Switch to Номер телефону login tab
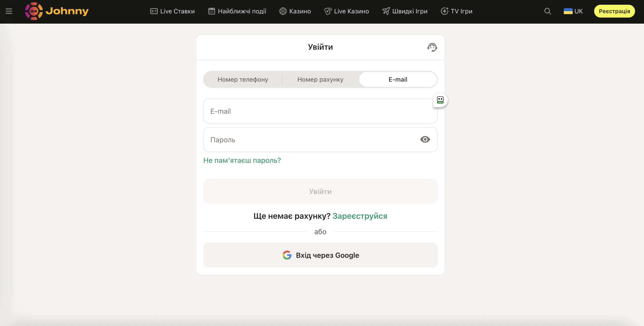The image size is (644, 326). click(x=242, y=80)
